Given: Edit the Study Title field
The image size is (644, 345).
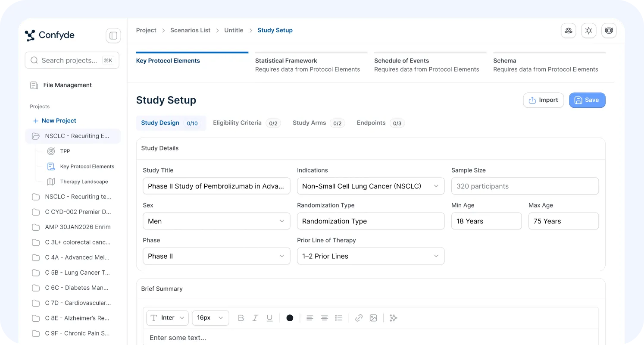Looking at the screenshot, I should (x=216, y=186).
